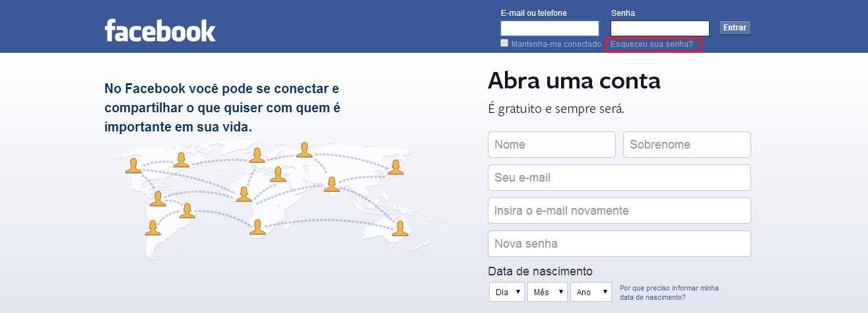
Task: Click the Nome input field
Action: coord(551,145)
